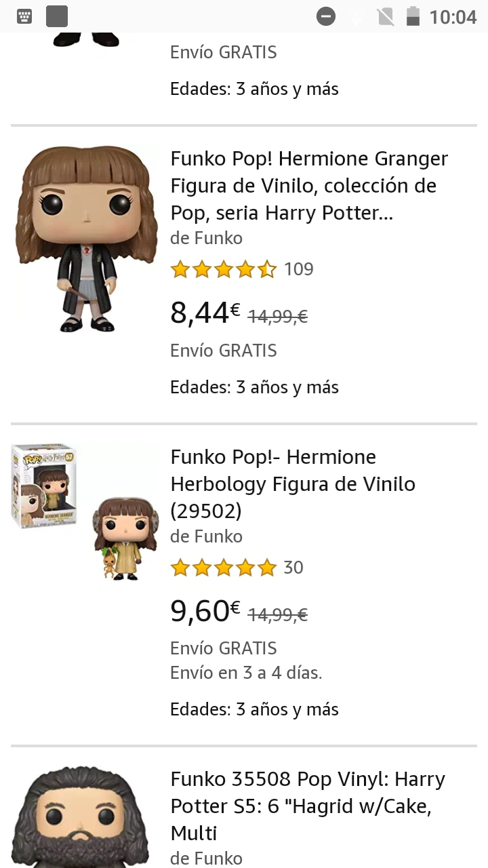The width and height of the screenshot is (488, 868).
Task: Tap "Envío en 3 a 4 días" text
Action: click(246, 673)
